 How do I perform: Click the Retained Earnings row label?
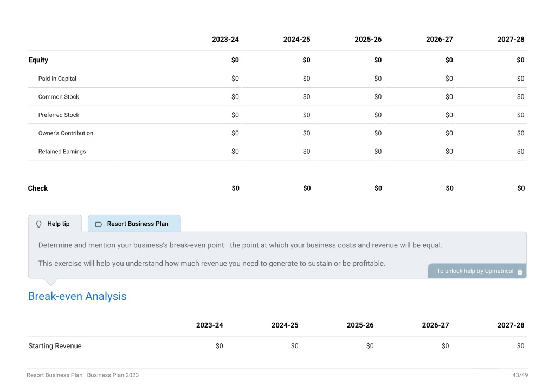coord(62,151)
